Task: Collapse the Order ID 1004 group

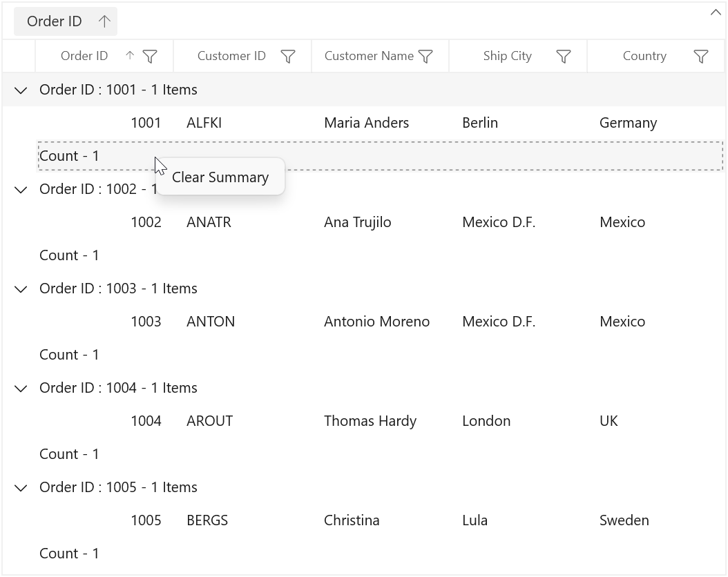Action: (x=21, y=388)
